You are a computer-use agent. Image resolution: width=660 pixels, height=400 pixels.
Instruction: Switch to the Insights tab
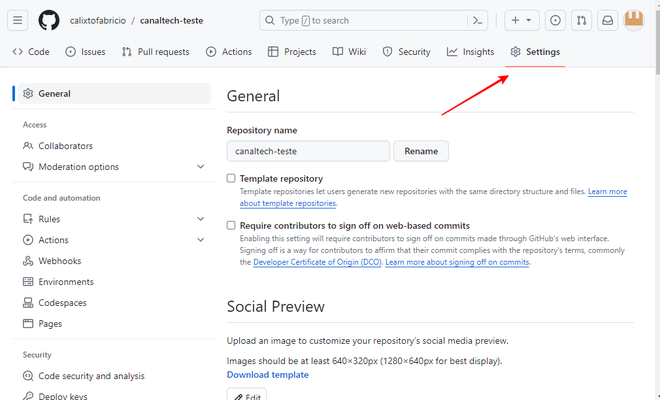470,52
